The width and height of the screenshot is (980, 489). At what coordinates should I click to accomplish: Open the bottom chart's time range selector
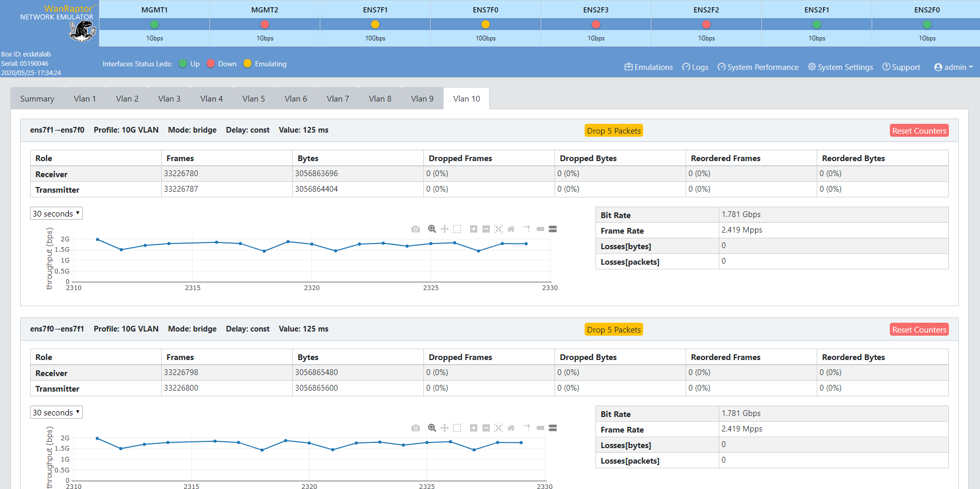(x=56, y=412)
